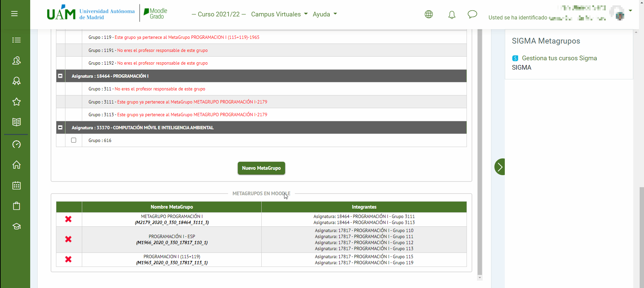The image size is (644, 288).
Task: Open the Campus Virtuales dropdown
Action: (279, 14)
